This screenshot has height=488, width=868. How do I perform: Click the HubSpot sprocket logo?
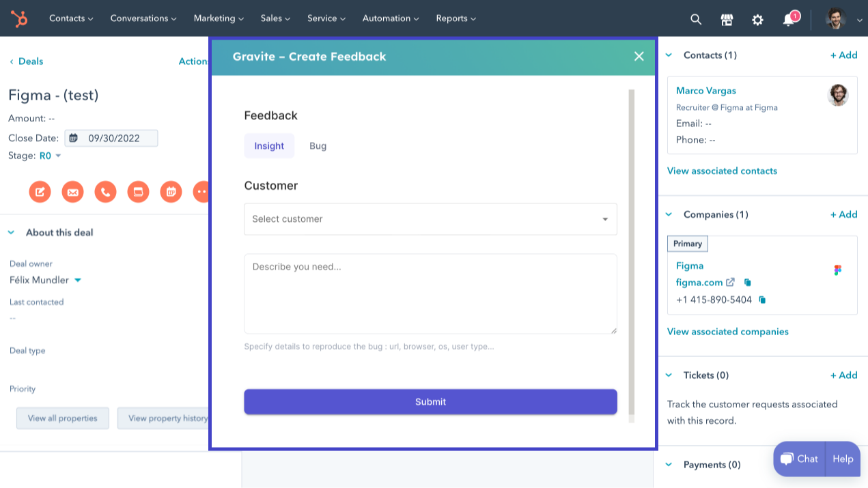(x=19, y=18)
